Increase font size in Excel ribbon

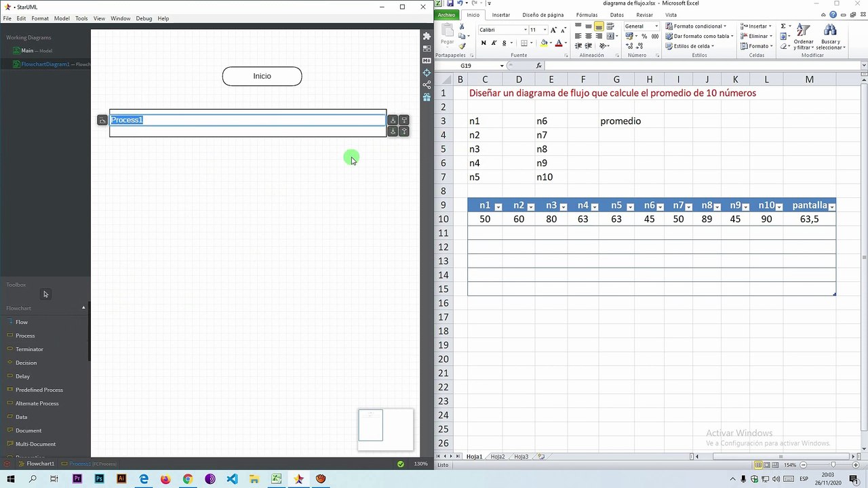tap(554, 30)
